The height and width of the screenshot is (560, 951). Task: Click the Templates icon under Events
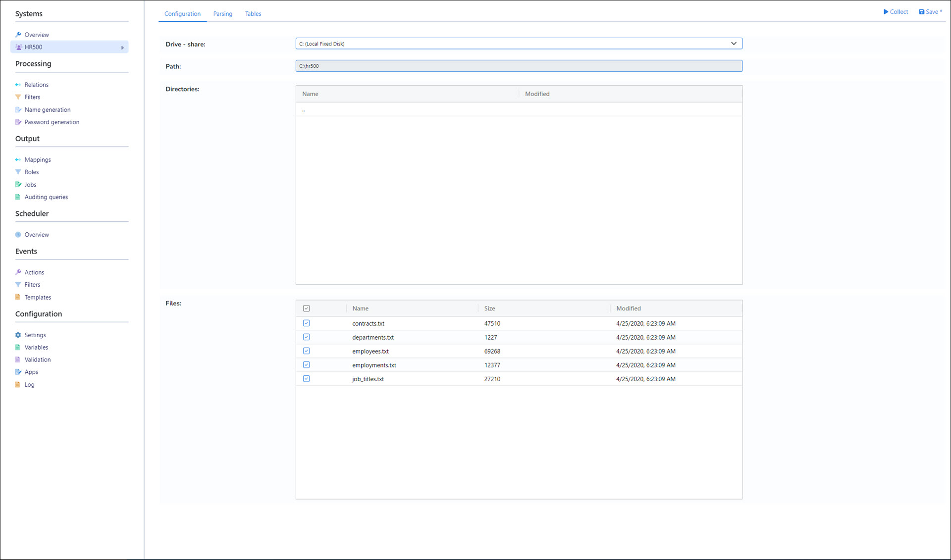(x=18, y=298)
